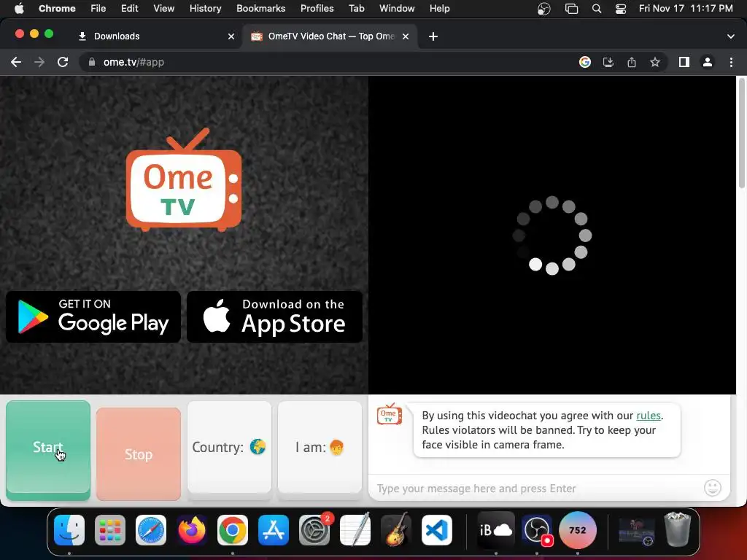The height and width of the screenshot is (560, 747).
Task: Click the date and time in menu bar
Action: click(686, 8)
